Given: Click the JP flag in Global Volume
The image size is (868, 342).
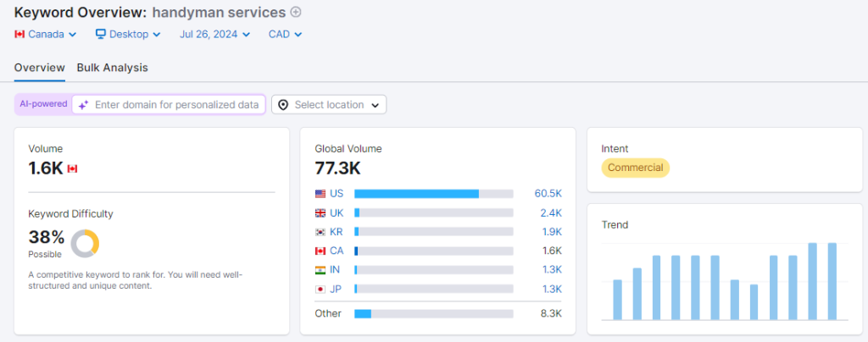Looking at the screenshot, I should click(320, 289).
